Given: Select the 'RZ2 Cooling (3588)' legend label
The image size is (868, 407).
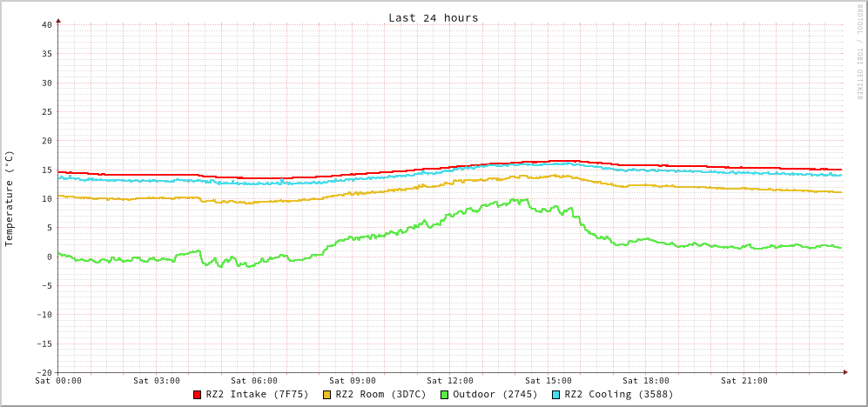Looking at the screenshot, I should pyautogui.click(x=618, y=395).
